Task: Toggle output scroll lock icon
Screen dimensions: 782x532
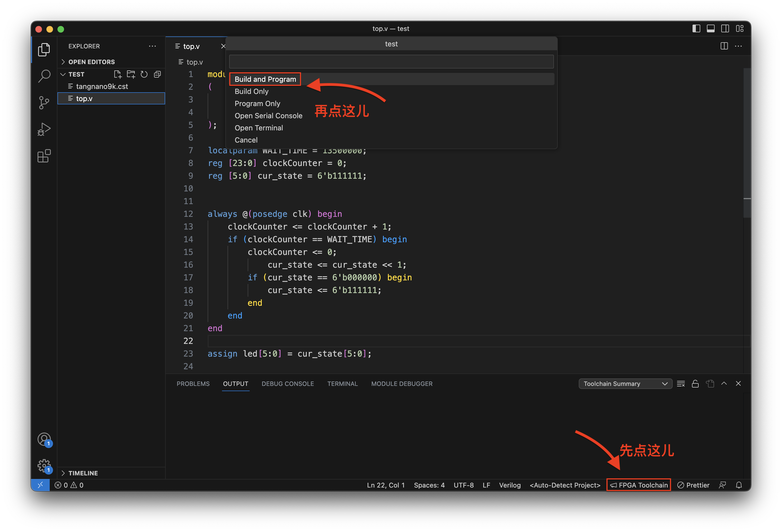Action: 695,384
